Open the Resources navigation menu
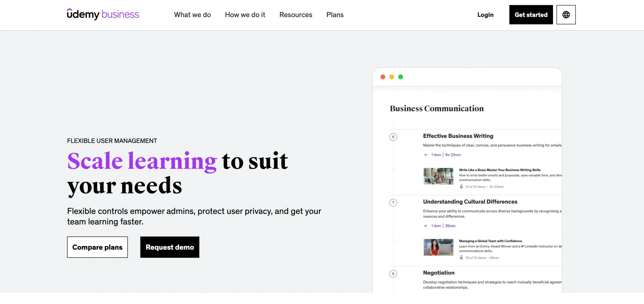Screen dimensions: 644x304 coord(296,15)
